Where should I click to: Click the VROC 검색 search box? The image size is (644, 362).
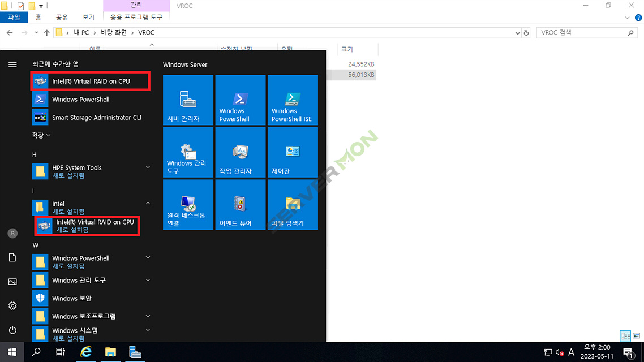(x=587, y=32)
